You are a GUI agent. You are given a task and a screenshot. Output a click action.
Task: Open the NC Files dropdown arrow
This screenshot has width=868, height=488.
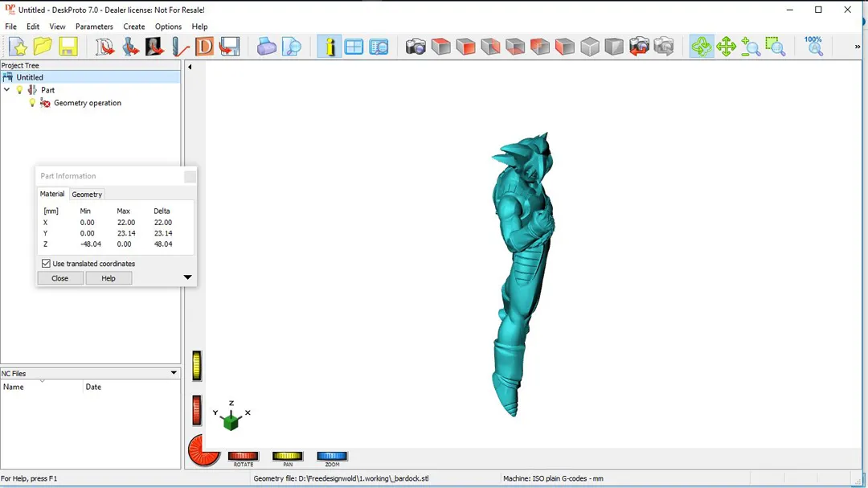174,373
